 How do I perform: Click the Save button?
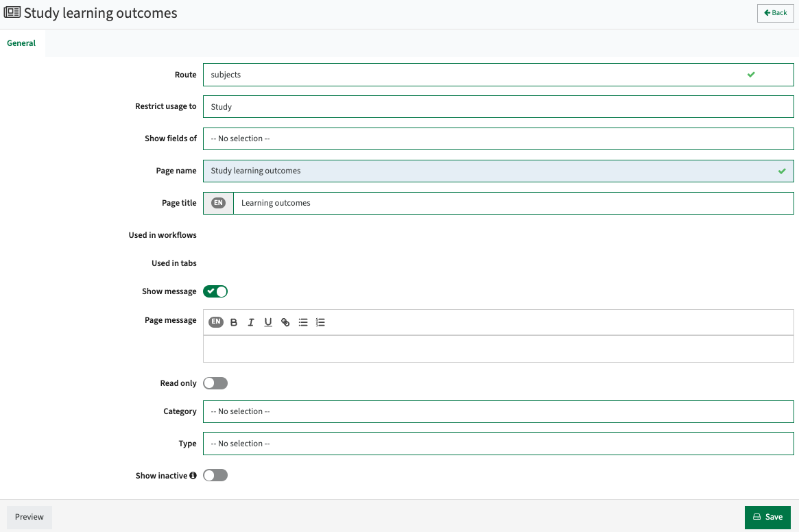point(767,517)
